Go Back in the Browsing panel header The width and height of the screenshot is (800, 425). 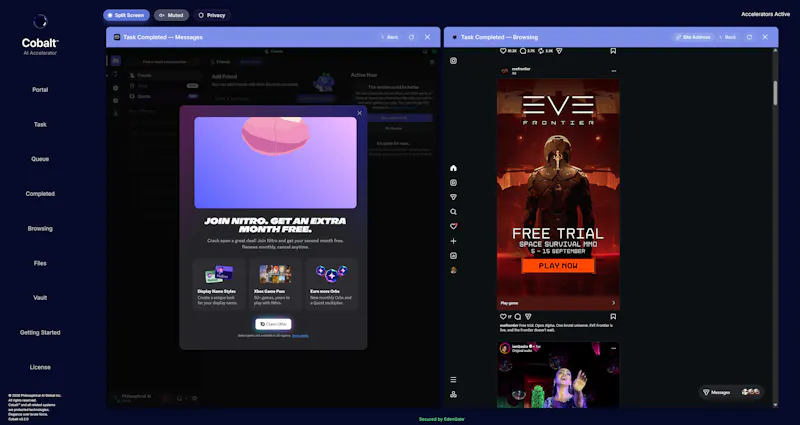click(728, 37)
